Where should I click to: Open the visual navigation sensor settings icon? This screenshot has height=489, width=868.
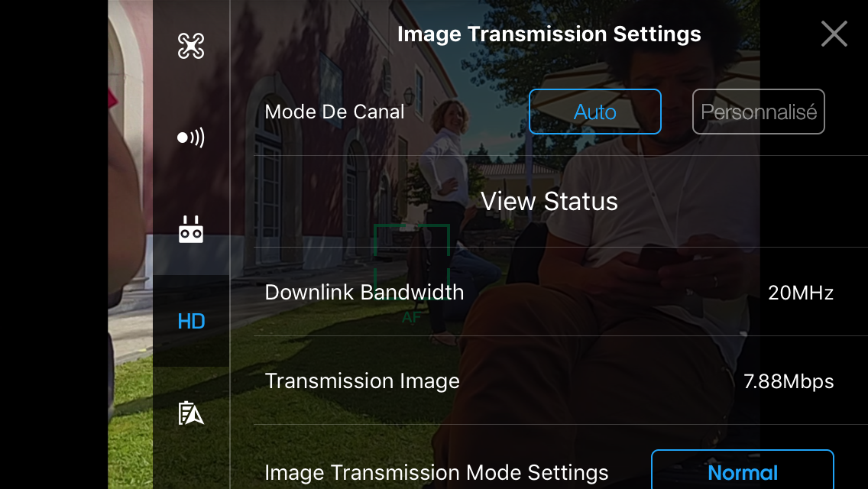pos(191,138)
